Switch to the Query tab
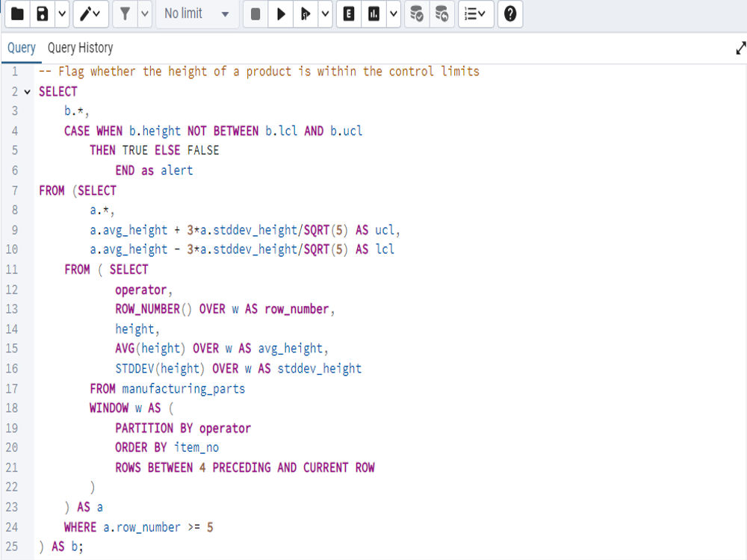 click(x=22, y=48)
